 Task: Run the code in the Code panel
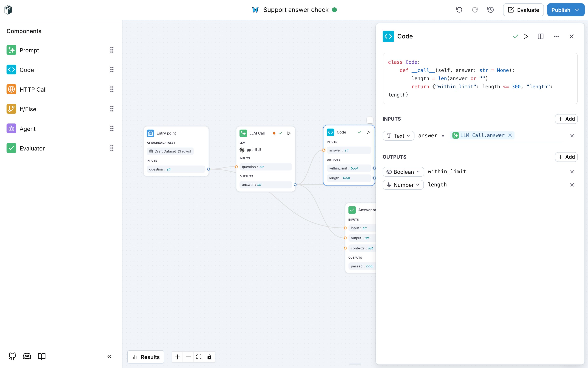(526, 36)
